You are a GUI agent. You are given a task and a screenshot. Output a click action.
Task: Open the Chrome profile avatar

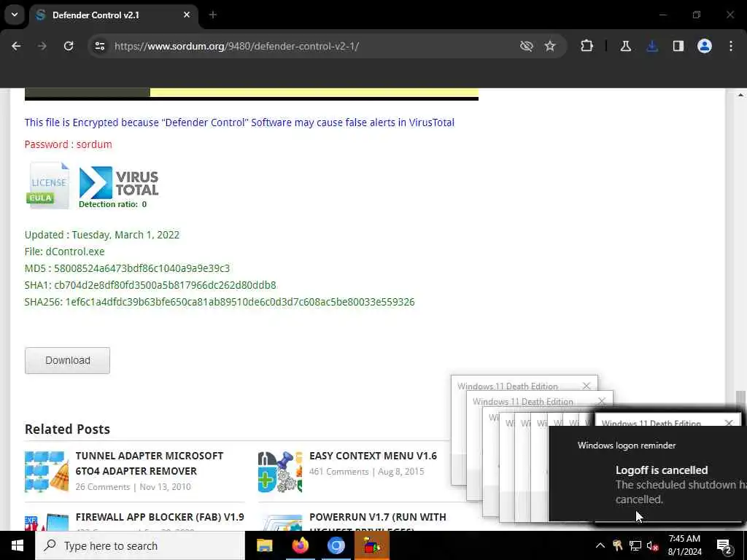click(x=705, y=46)
